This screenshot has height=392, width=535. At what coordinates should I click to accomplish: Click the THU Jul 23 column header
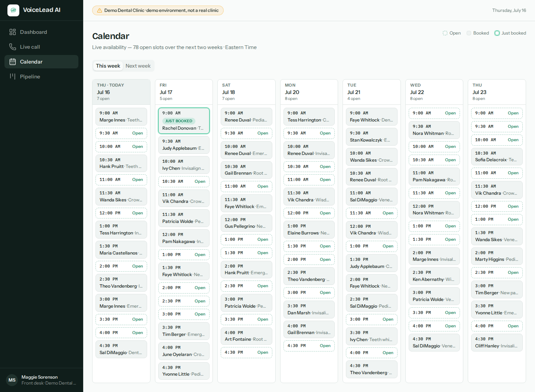click(497, 92)
